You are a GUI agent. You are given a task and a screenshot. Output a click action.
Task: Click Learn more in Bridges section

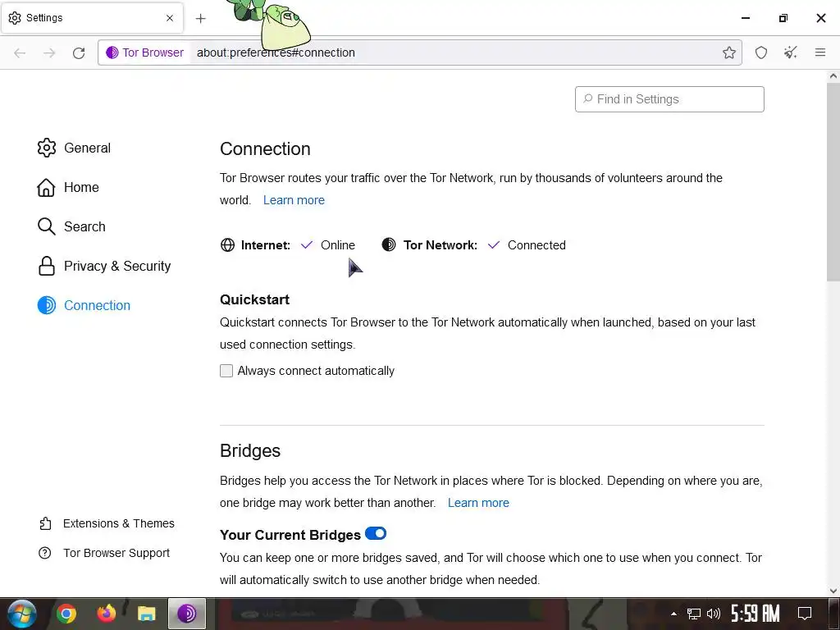click(x=478, y=503)
